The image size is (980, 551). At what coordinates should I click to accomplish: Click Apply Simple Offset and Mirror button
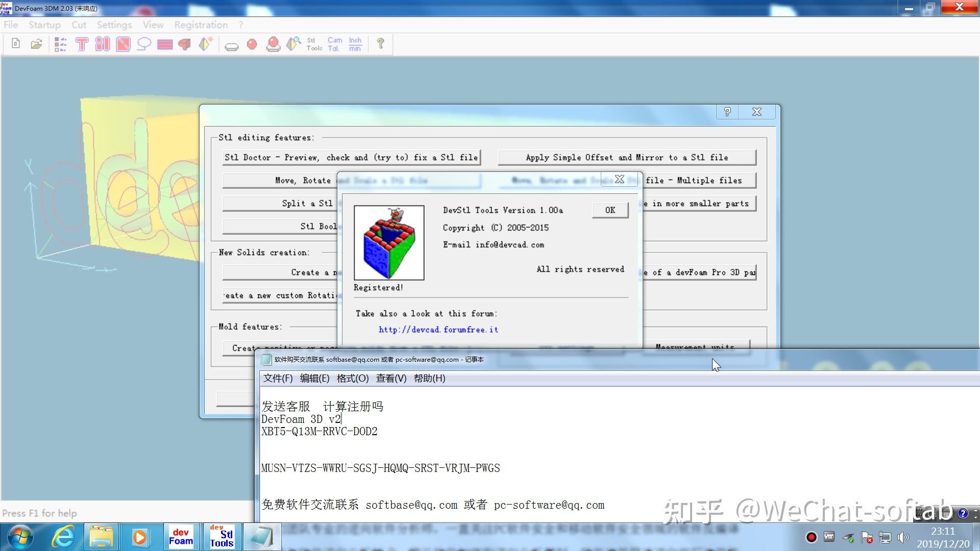626,157
